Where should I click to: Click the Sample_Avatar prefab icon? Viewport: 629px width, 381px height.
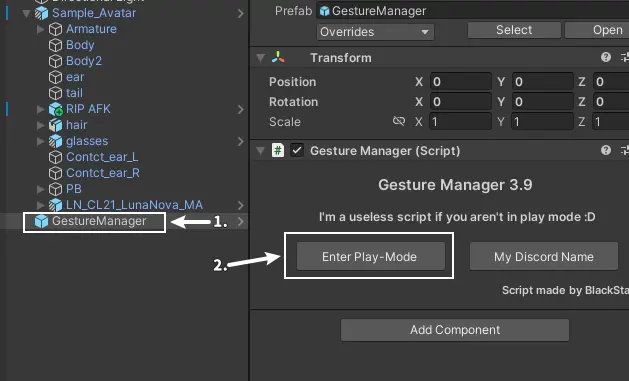click(41, 13)
